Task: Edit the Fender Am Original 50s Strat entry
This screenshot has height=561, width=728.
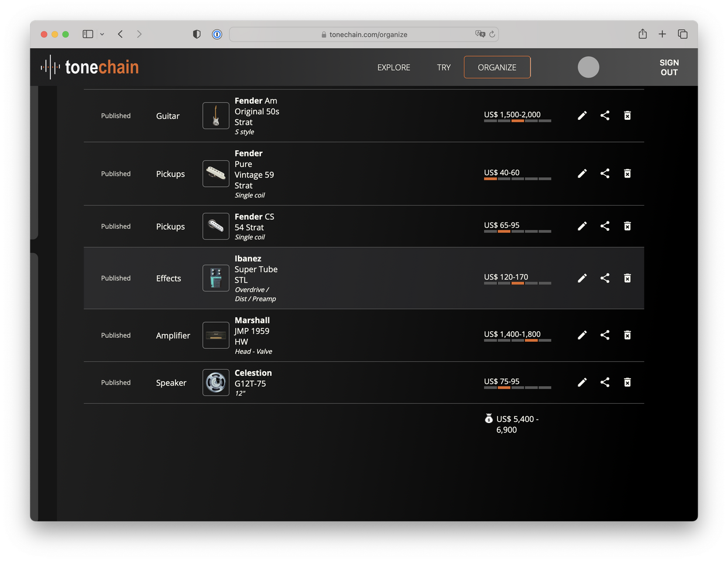Action: coord(582,116)
